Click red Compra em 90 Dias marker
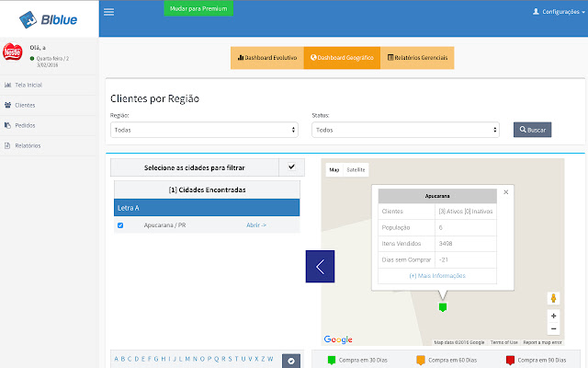 coord(510,360)
